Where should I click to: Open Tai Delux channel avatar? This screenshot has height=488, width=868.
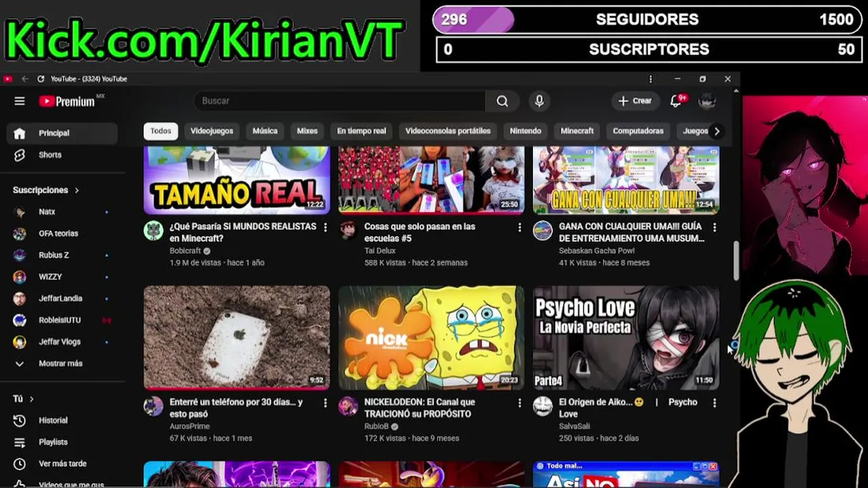[348, 230]
